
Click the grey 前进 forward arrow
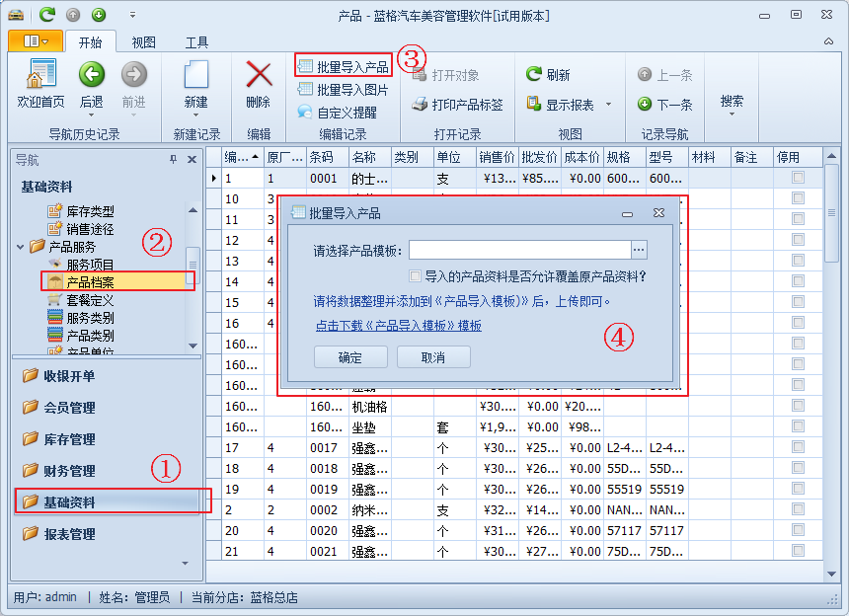[133, 74]
